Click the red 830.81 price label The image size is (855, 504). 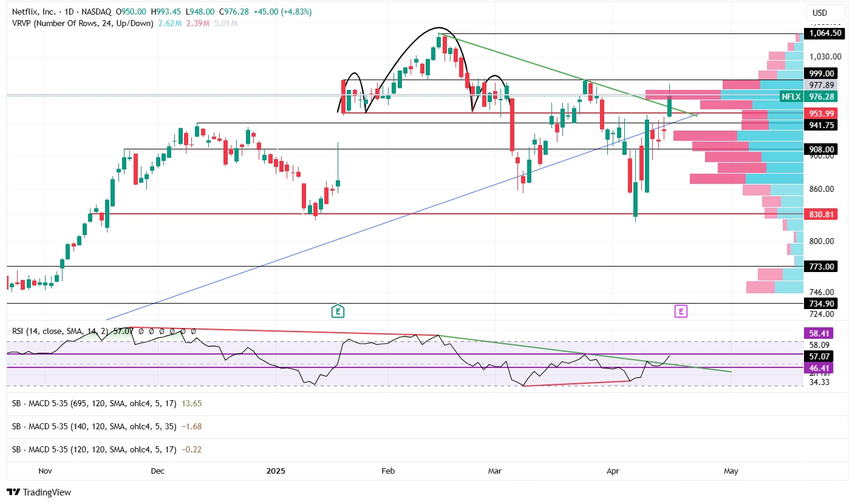tap(821, 214)
